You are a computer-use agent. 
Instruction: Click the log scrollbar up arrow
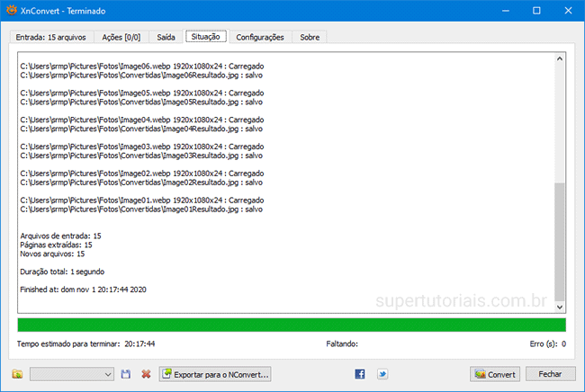[560, 59]
